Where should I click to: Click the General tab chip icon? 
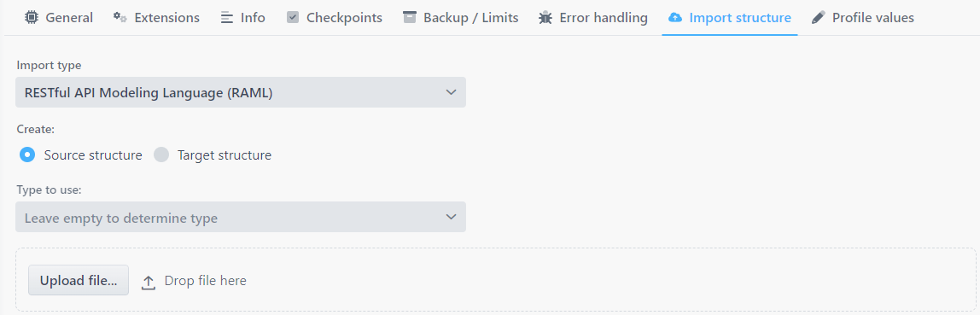pyautogui.click(x=31, y=18)
